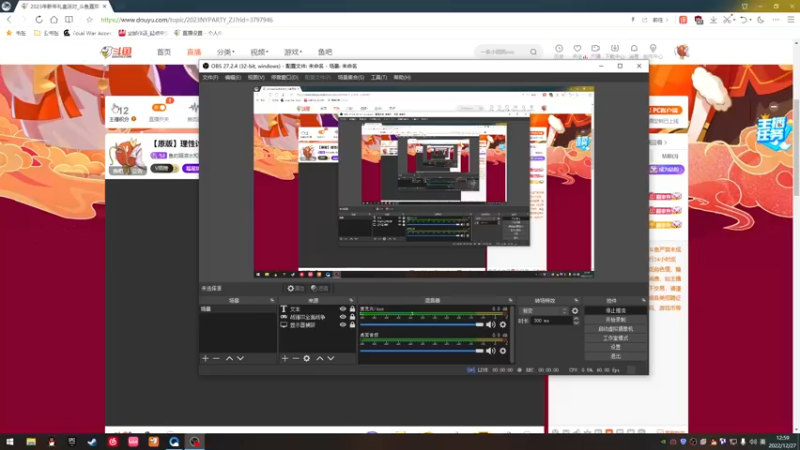Viewport: 800px width, 450px height.
Task: Unlock the 文本 source with its lock icon
Action: tap(352, 309)
